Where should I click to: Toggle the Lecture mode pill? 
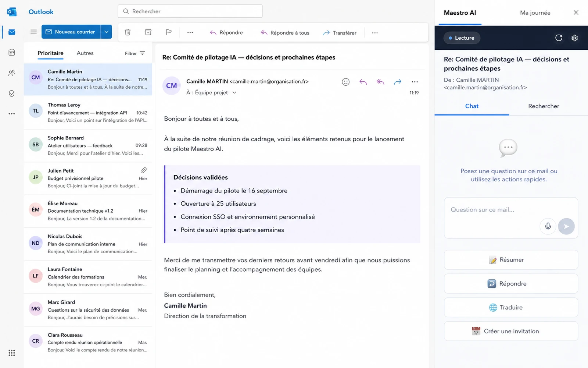click(x=462, y=38)
